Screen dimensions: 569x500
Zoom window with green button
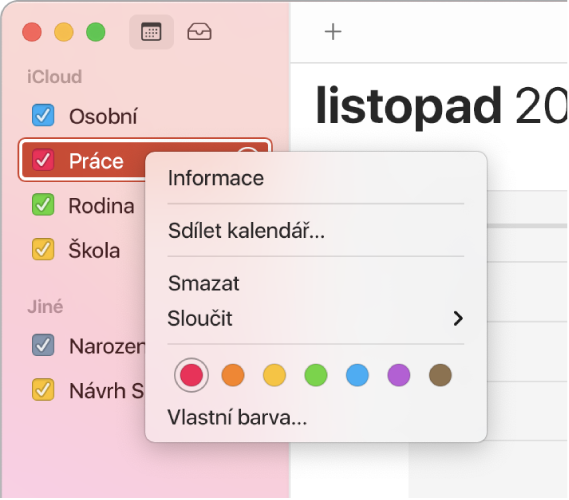(x=96, y=32)
